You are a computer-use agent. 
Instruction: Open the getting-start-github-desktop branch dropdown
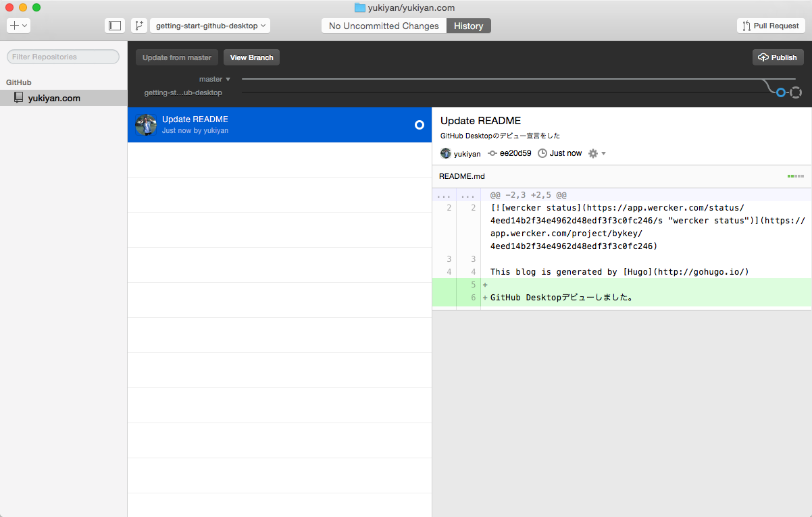coord(209,25)
